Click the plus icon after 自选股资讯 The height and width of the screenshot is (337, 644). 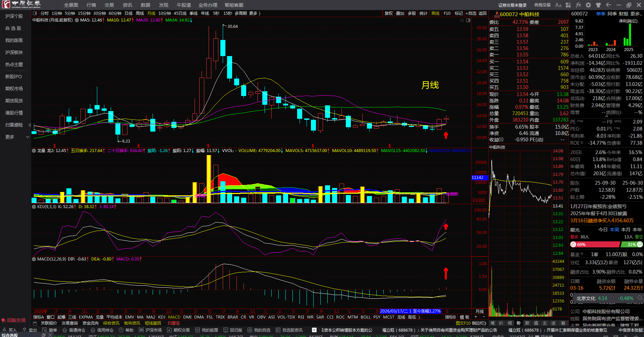click(x=314, y=330)
